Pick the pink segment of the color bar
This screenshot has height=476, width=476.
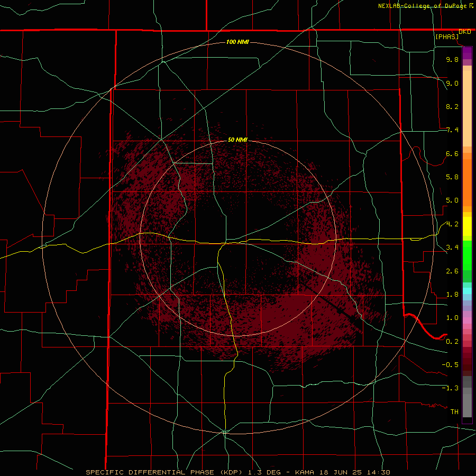point(467,321)
